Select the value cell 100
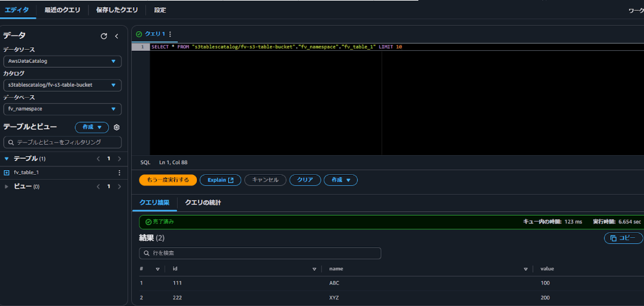The height and width of the screenshot is (306, 644). click(x=545, y=283)
